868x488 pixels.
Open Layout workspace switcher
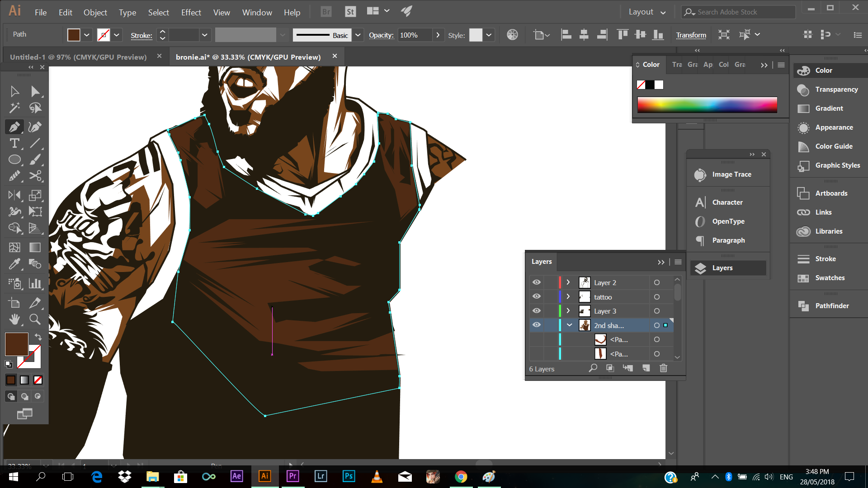click(x=647, y=12)
